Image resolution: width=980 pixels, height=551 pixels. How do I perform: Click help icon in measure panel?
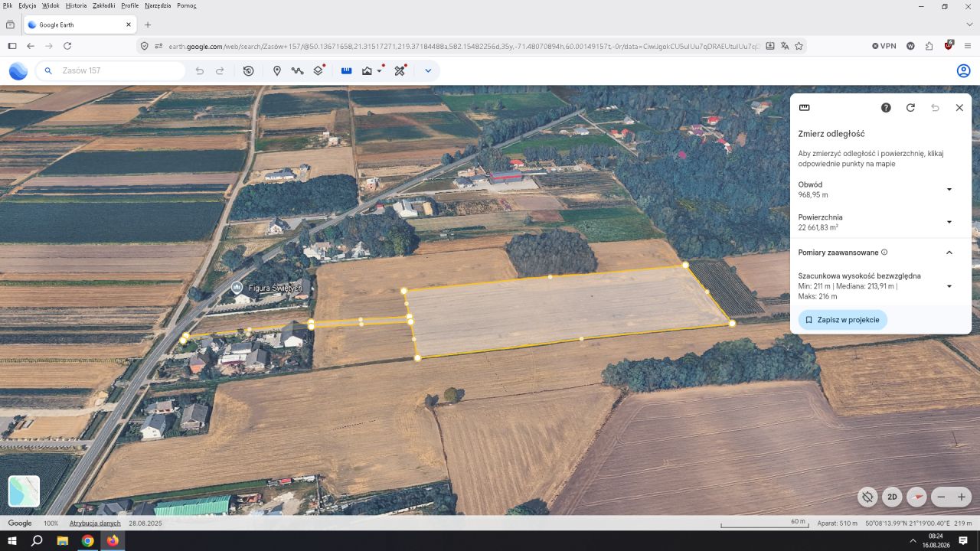pyautogui.click(x=886, y=108)
